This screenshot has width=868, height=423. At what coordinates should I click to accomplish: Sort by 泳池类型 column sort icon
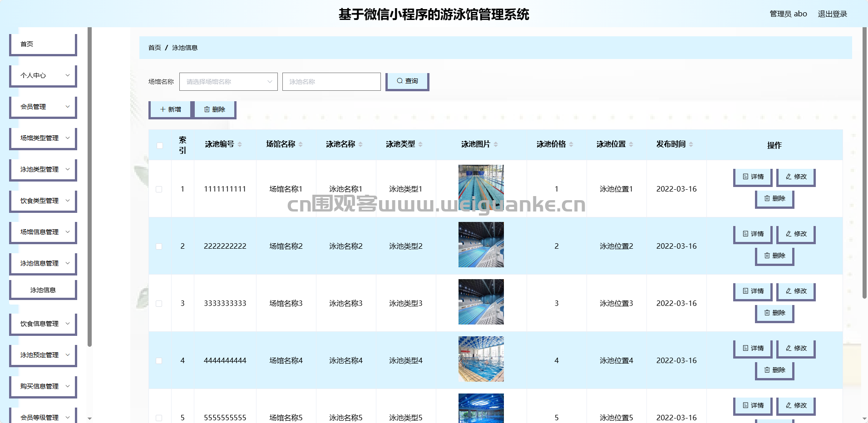point(420,144)
